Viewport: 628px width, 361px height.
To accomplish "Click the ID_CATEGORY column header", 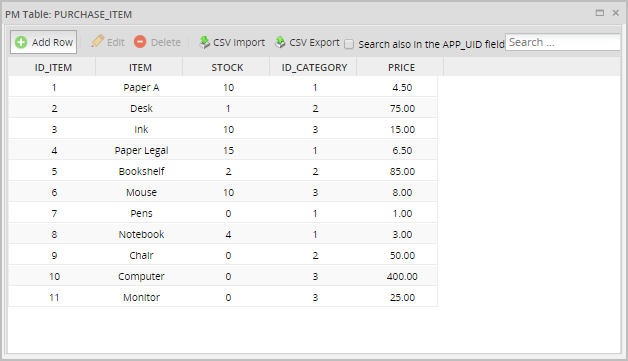I will pos(314,67).
